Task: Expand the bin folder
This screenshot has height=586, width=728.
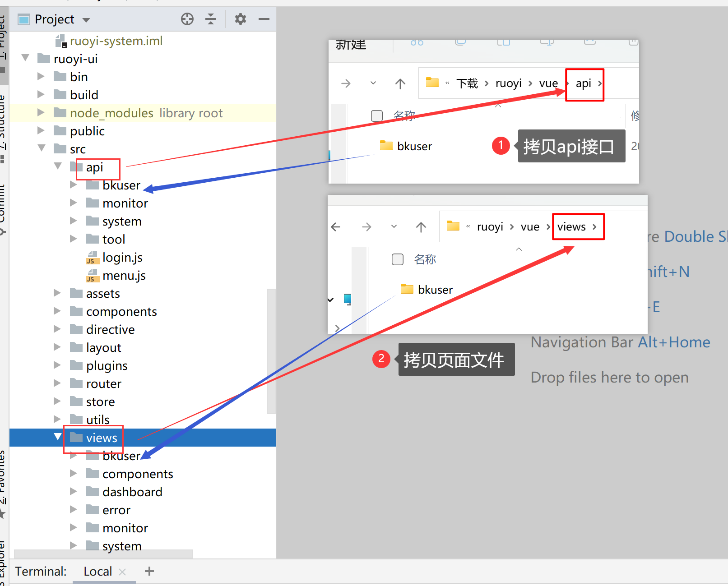Action: tap(41, 76)
